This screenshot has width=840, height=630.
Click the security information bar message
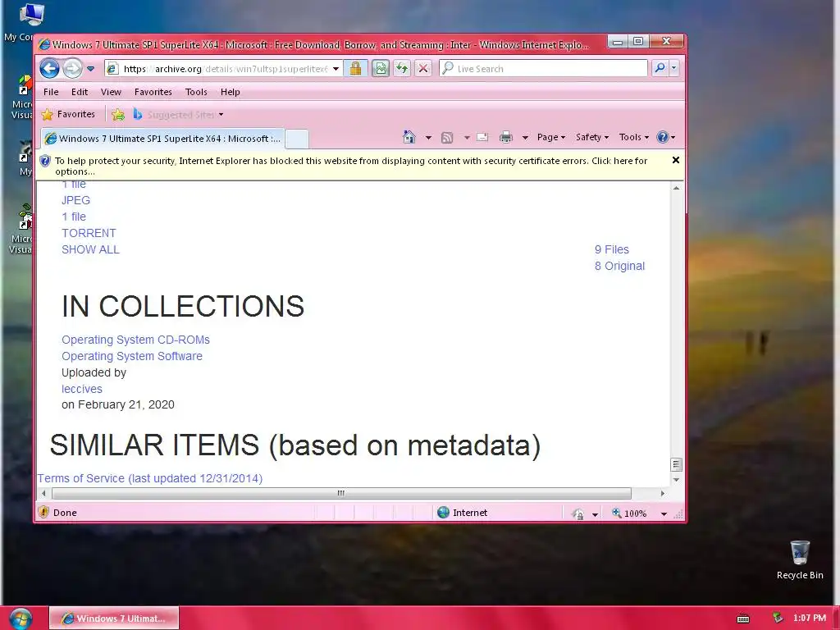351,166
